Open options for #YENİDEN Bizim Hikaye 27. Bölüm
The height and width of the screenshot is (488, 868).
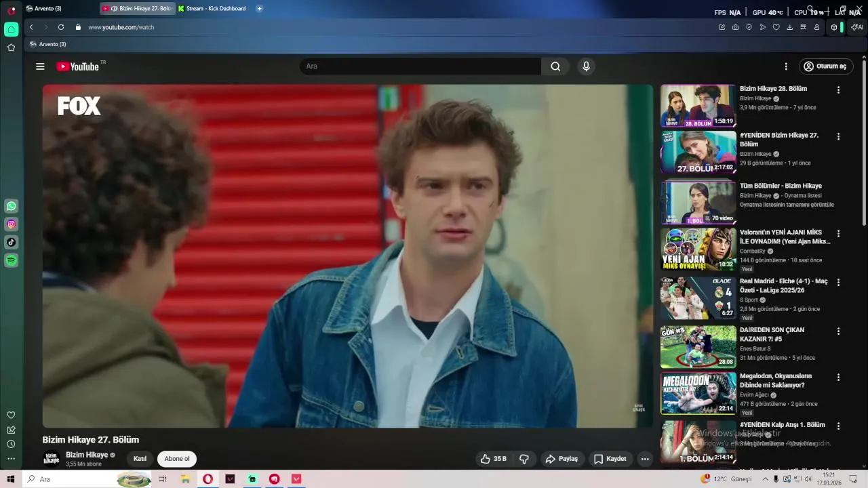(x=838, y=136)
